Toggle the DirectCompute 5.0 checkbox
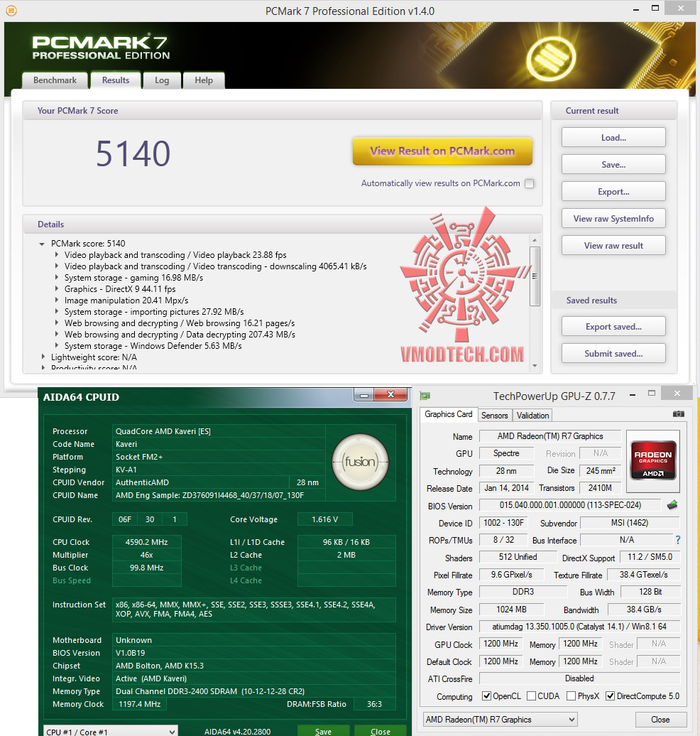 click(x=610, y=696)
